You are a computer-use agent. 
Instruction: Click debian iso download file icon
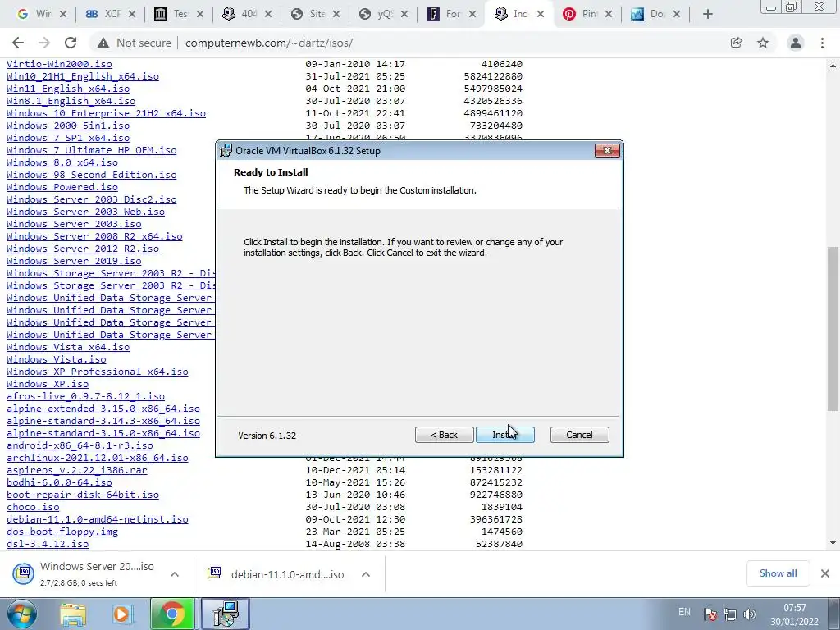(215, 573)
